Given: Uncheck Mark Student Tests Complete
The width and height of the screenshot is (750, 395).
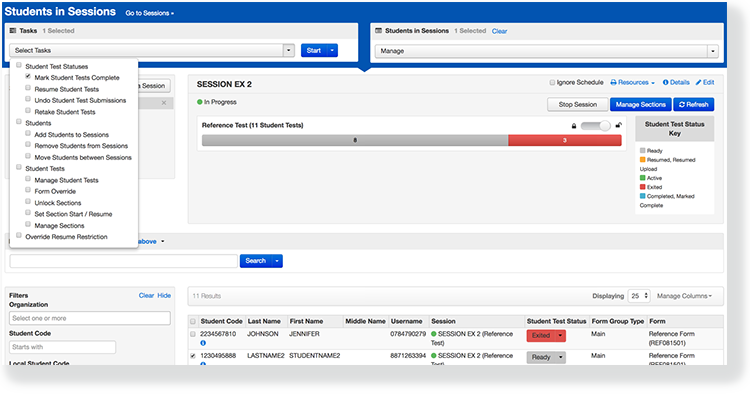Looking at the screenshot, I should (28, 77).
